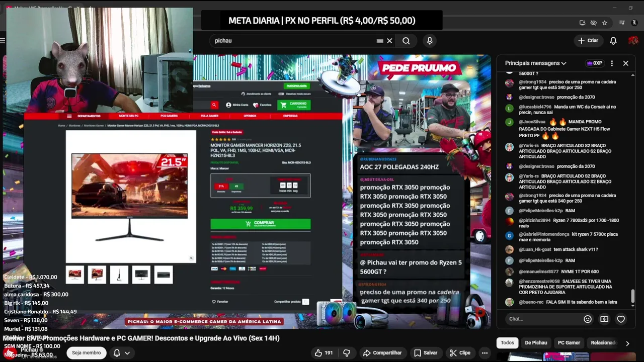Screen dimensions: 644x362
Task: Click the R$ 359,99 price text
Action: tap(242, 208)
